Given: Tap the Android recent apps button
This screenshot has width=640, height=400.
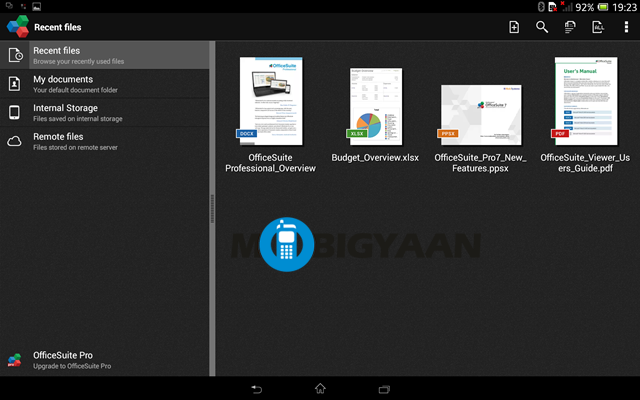Looking at the screenshot, I should click(x=384, y=389).
